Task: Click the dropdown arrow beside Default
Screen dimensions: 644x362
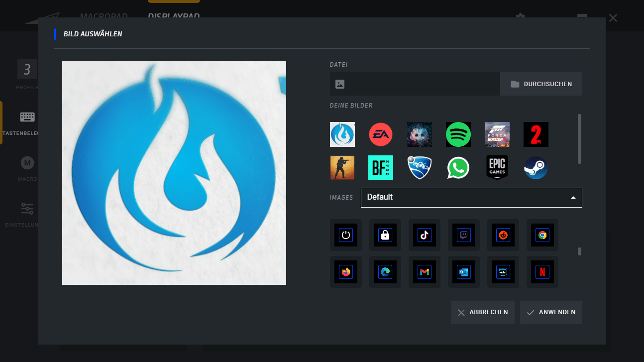Action: (573, 198)
